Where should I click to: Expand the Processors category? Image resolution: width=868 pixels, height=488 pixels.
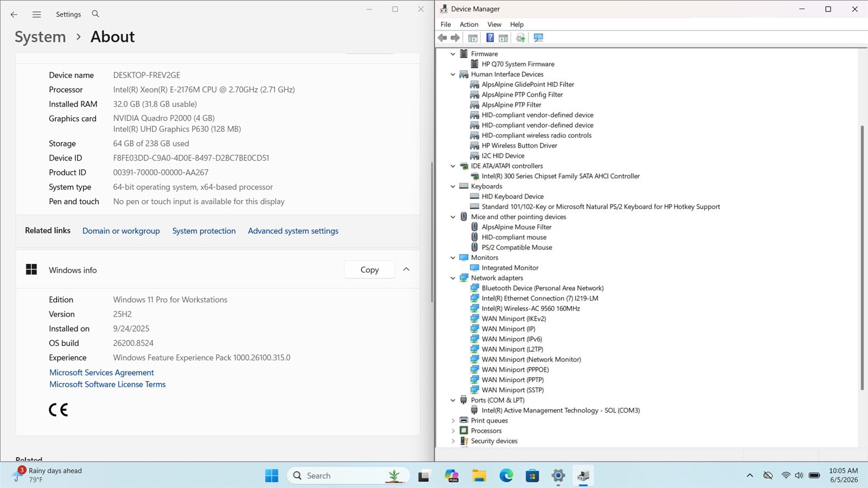pyautogui.click(x=453, y=431)
